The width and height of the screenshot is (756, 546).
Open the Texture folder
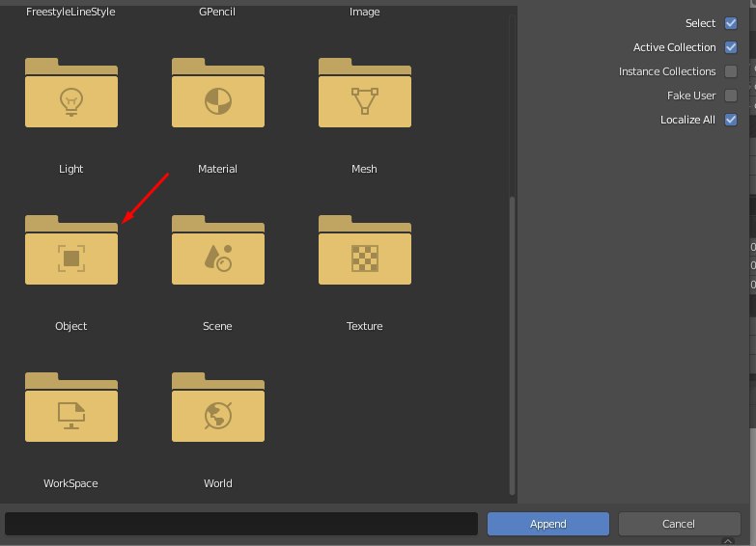pyautogui.click(x=365, y=250)
